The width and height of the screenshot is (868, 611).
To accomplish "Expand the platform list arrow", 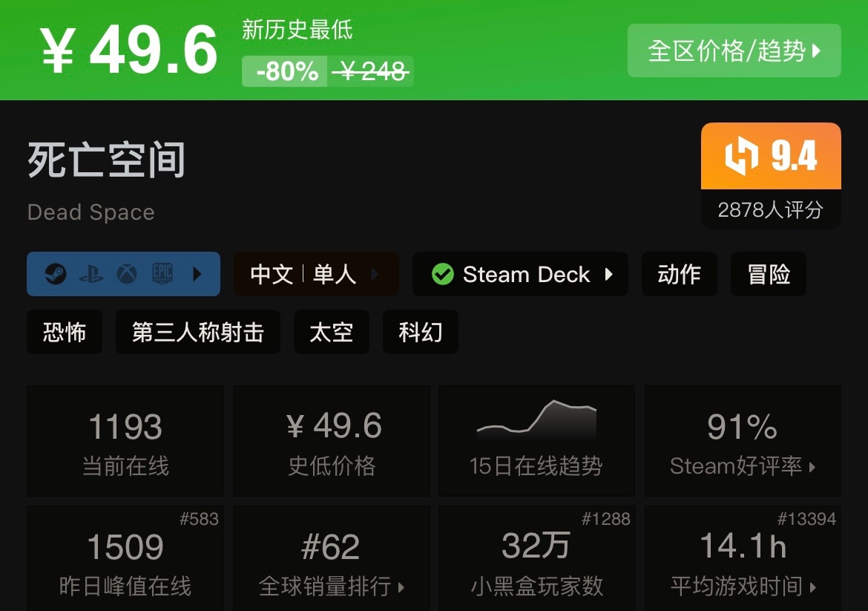I will click(197, 274).
